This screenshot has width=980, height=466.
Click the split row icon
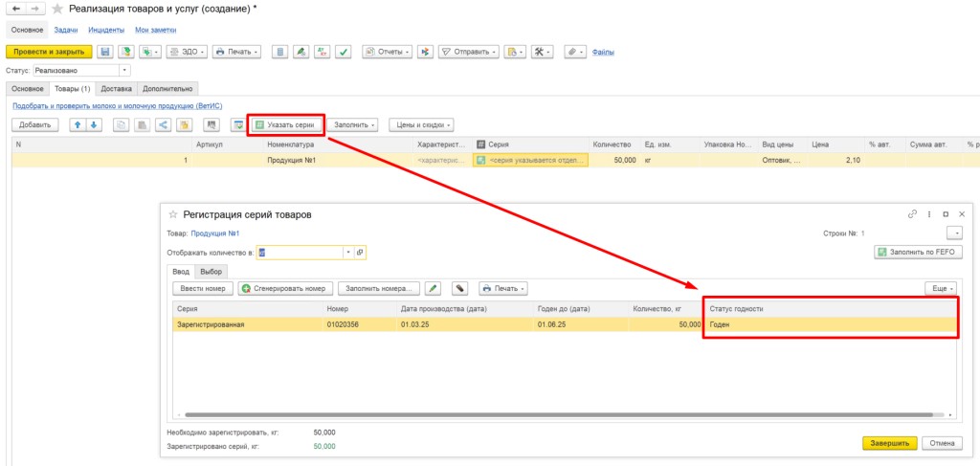pos(163,125)
